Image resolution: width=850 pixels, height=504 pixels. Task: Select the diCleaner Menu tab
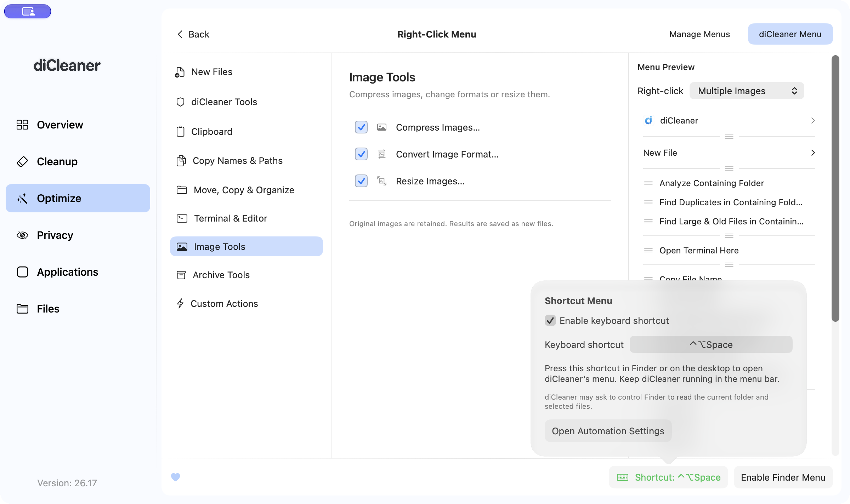tap(790, 34)
